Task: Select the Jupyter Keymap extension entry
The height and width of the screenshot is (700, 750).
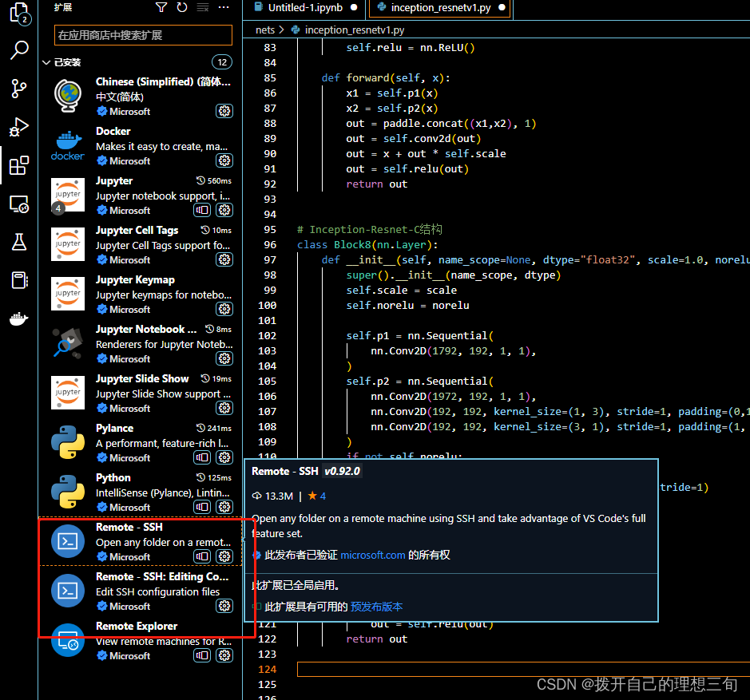Action: coord(141,295)
